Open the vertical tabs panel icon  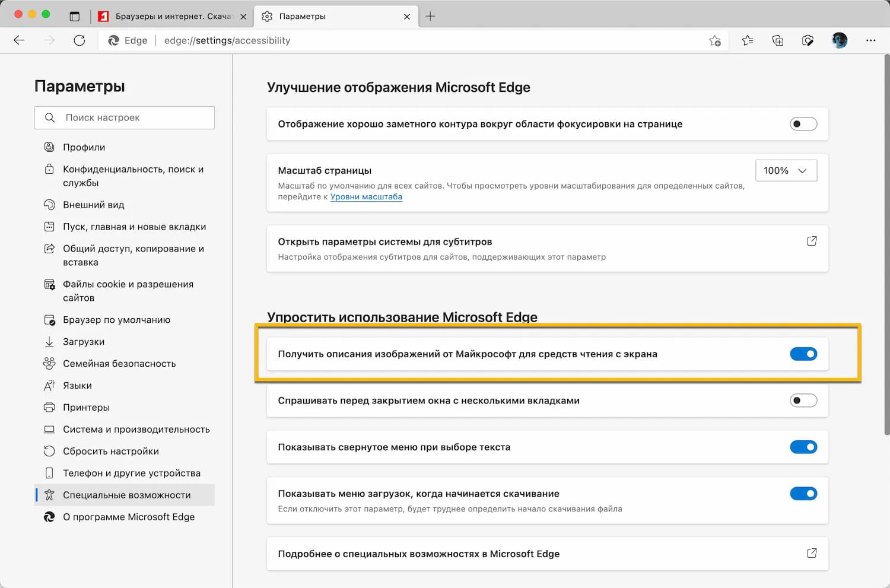[x=74, y=17]
